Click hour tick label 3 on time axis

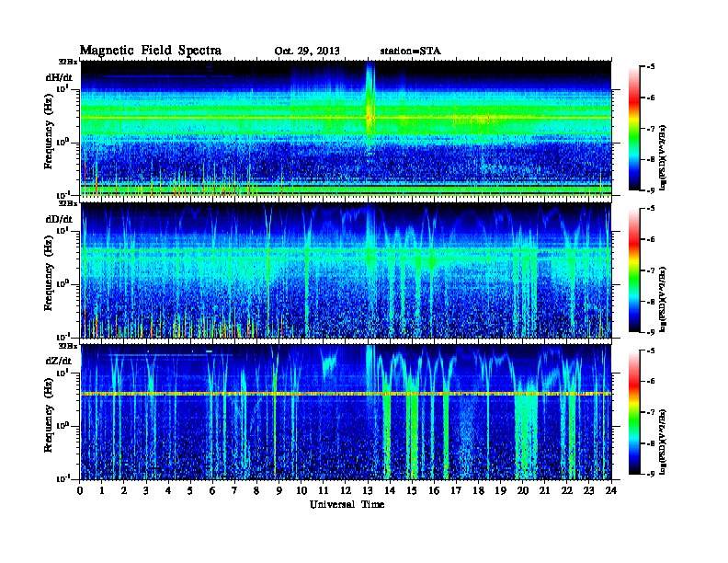click(x=146, y=490)
